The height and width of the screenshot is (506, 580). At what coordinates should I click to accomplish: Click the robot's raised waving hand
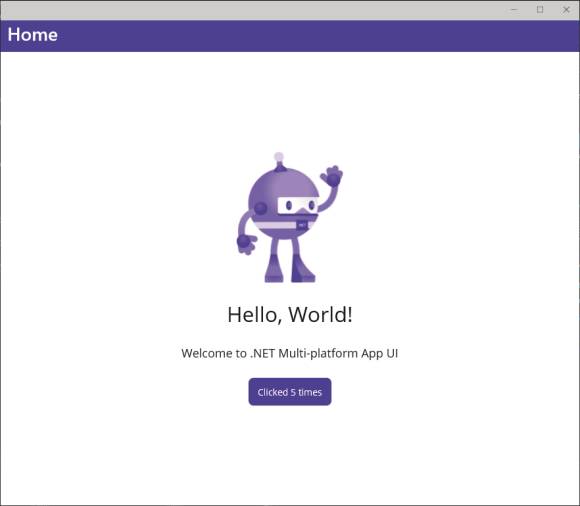(332, 176)
